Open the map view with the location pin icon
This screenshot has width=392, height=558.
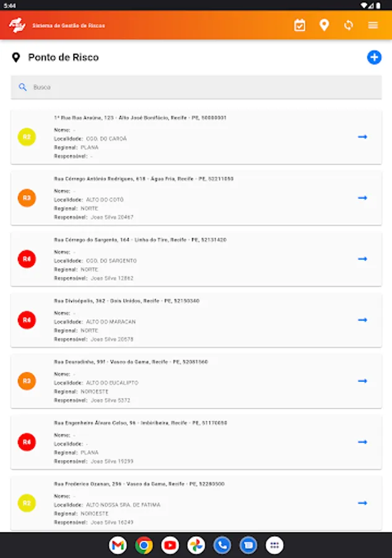click(x=324, y=25)
